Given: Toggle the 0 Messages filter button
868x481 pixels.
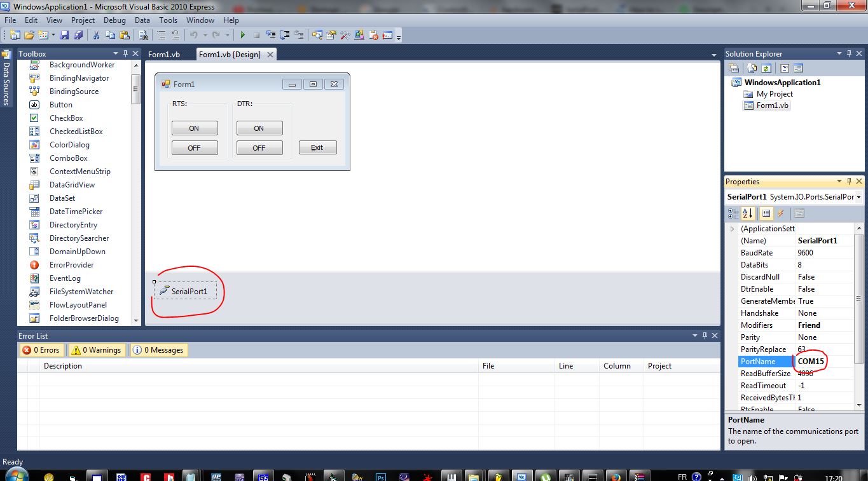Looking at the screenshot, I should [158, 350].
